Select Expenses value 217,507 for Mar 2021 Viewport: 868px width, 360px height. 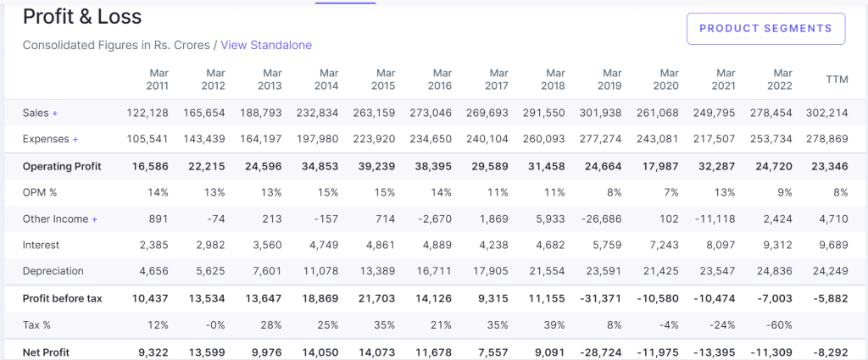[x=714, y=140]
